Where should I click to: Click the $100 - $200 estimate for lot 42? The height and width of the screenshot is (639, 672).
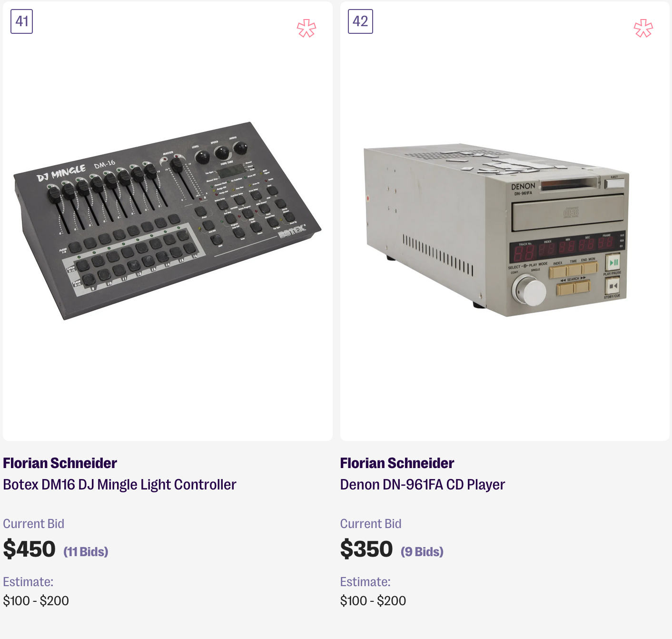[x=373, y=601]
